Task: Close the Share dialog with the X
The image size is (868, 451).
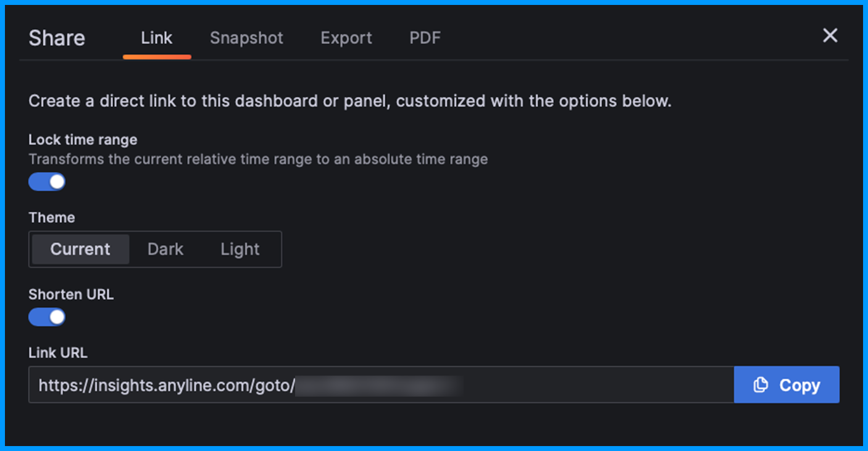Action: [x=830, y=36]
